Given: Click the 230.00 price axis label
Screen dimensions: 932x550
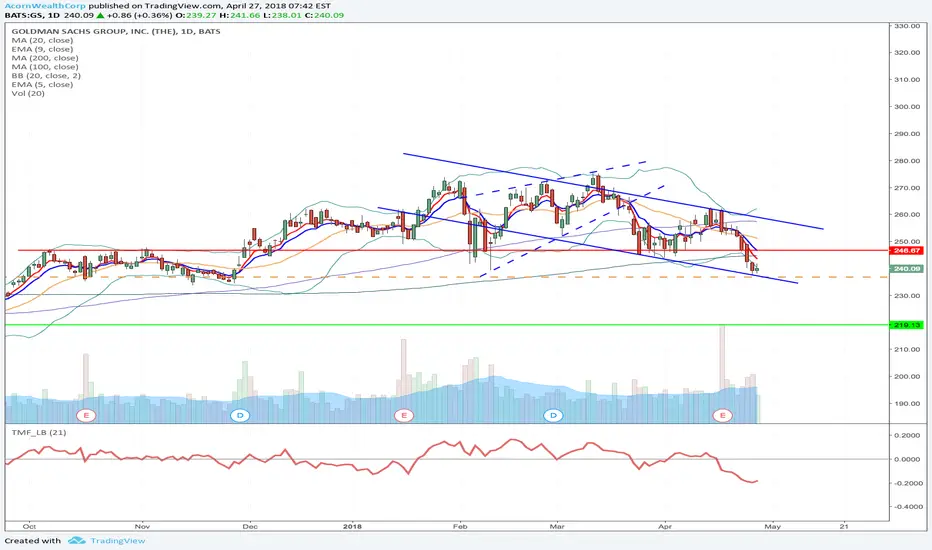Looking at the screenshot, I should point(907,296).
